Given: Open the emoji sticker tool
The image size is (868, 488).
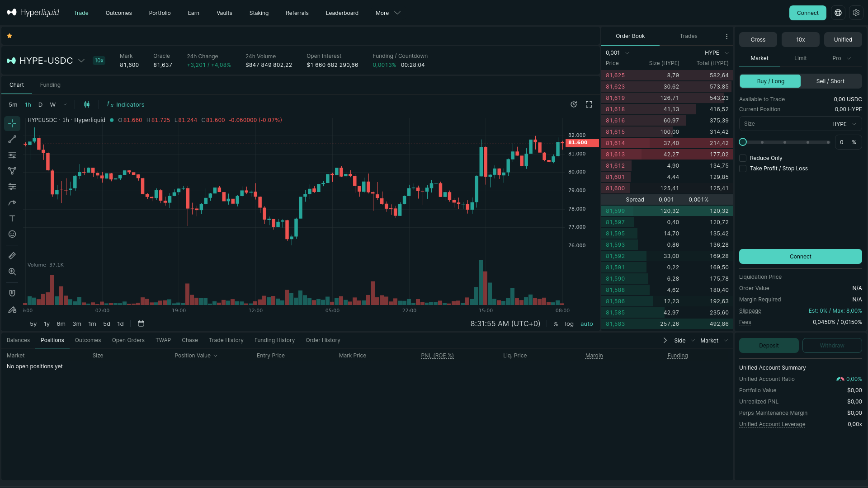Looking at the screenshot, I should 12,234.
